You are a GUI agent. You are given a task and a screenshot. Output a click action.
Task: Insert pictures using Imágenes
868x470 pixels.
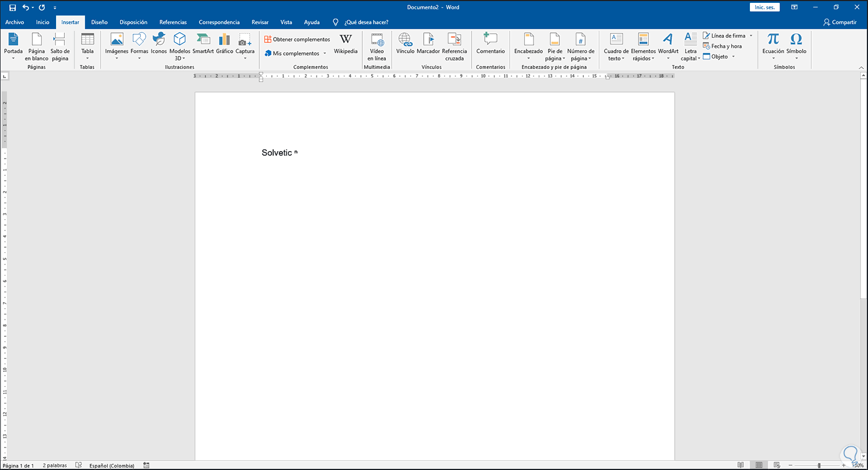(116, 46)
